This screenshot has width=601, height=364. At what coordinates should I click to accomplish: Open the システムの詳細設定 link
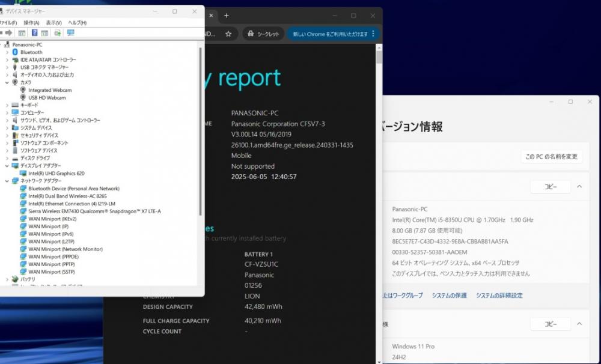(499, 296)
